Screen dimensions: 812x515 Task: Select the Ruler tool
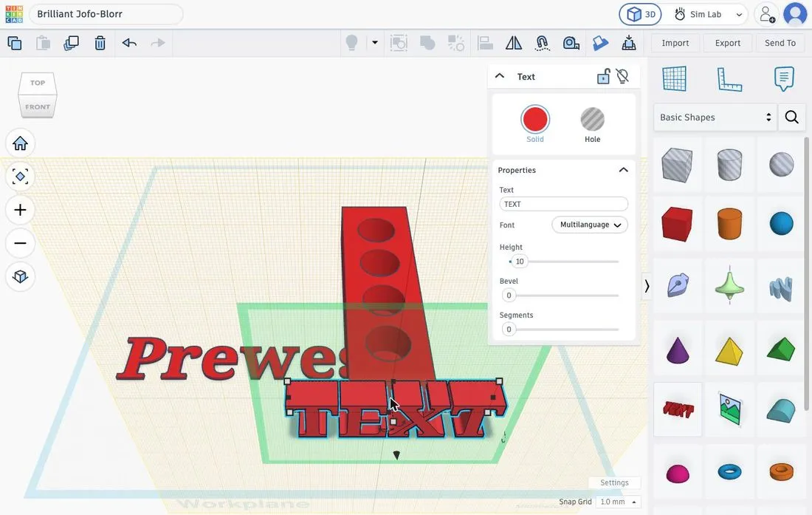(x=729, y=79)
